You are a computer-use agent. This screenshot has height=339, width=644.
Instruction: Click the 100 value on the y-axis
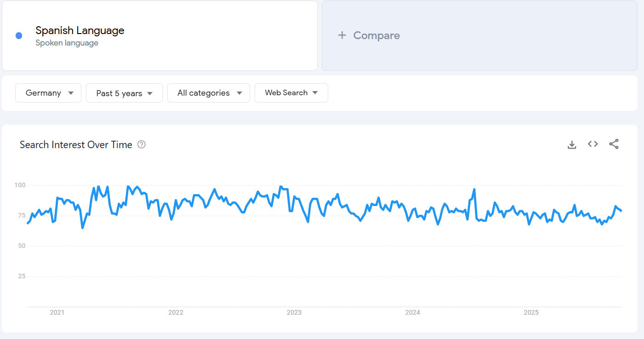pos(20,185)
